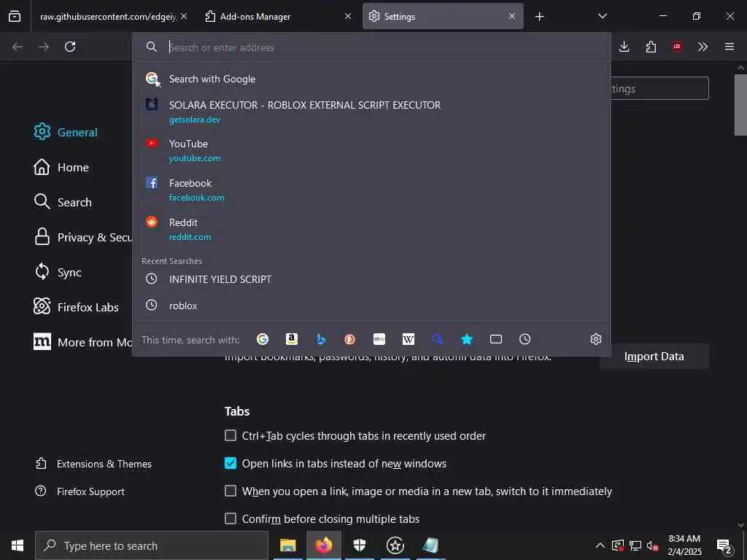Screen dimensions: 747x560
Task: Close the Add-ons Manager tab
Action: [348, 16]
